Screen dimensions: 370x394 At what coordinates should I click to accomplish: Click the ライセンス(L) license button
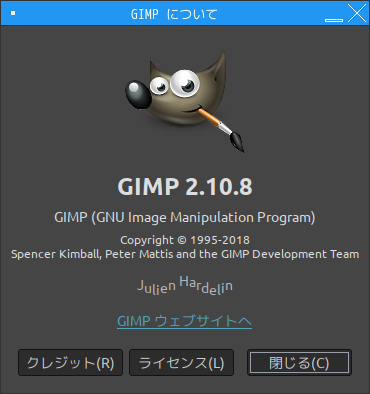coord(181,362)
